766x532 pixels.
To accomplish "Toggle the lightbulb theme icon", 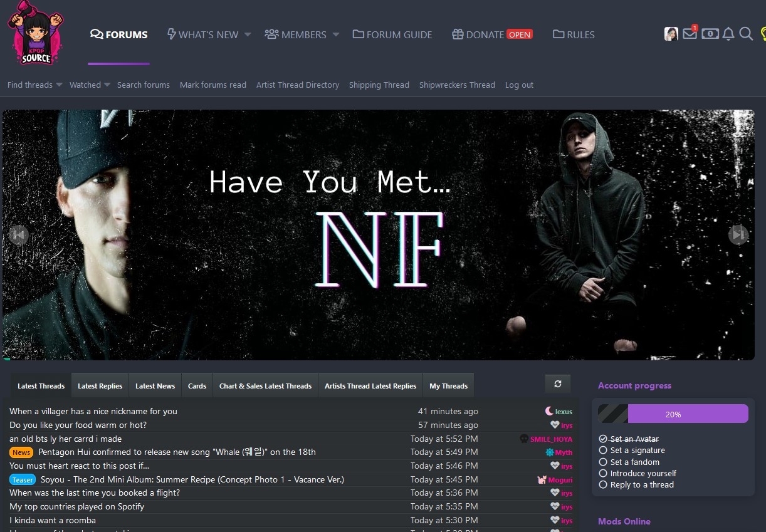I will [762, 34].
